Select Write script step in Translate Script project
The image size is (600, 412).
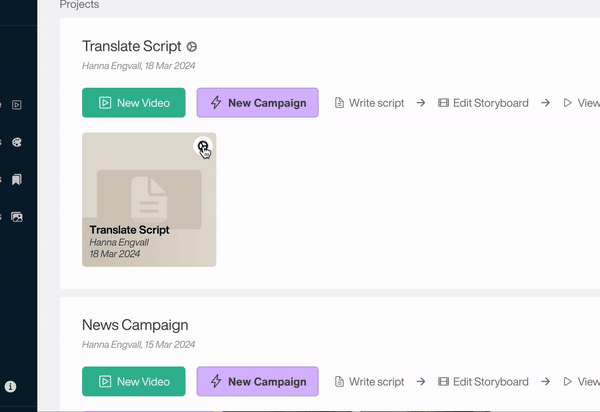click(369, 103)
